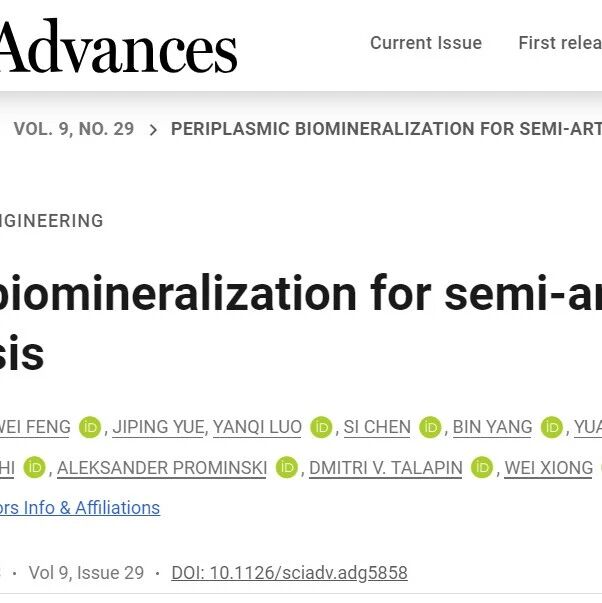Open ORCID icon after Yanqi Luo
Viewport: 602px width, 603px height.
coord(321,427)
